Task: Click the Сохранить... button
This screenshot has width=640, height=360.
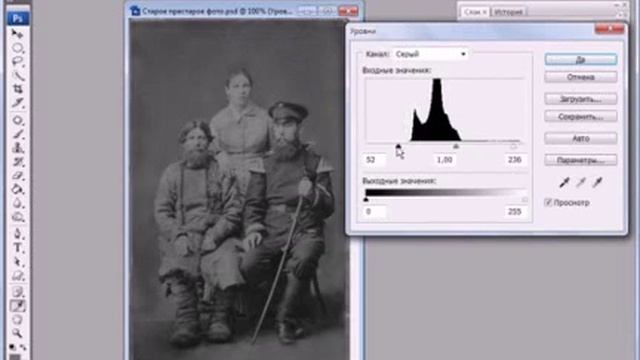Action: click(581, 117)
